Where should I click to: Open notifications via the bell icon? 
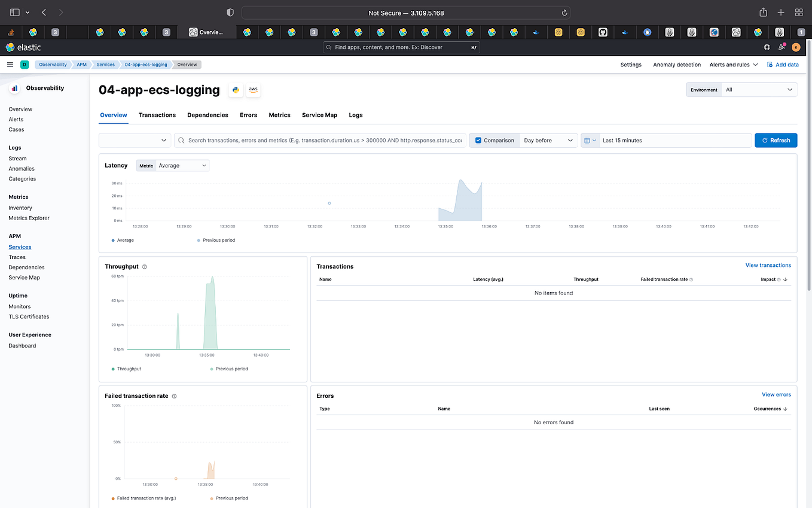point(781,47)
